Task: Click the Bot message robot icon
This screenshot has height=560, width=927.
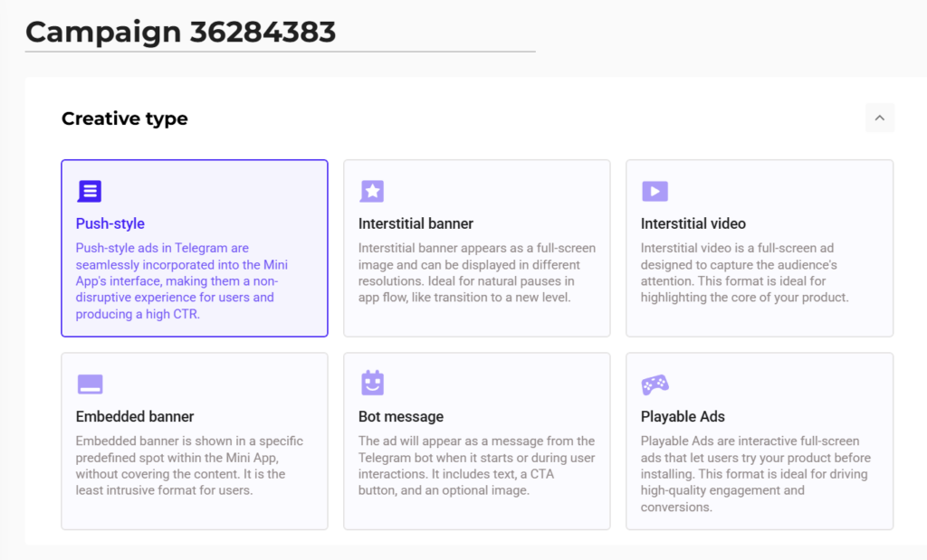Action: [372, 384]
